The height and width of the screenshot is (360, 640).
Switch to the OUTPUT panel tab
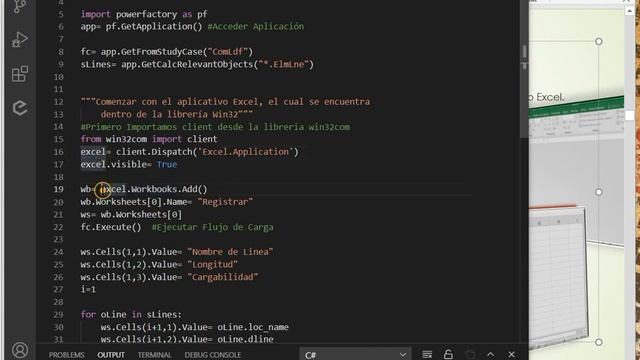coord(111,355)
